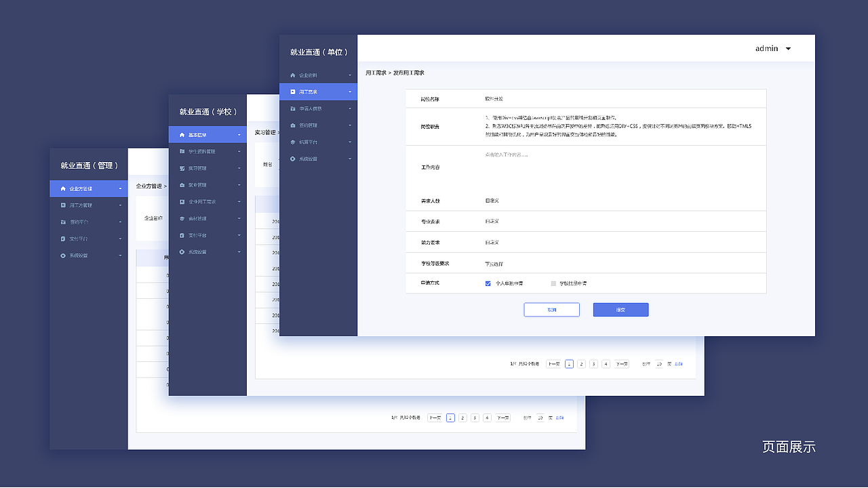Screen dimensions: 868x488
Task: Click the 系统设置 gear icon in 管理 sidebar
Action: 63,256
